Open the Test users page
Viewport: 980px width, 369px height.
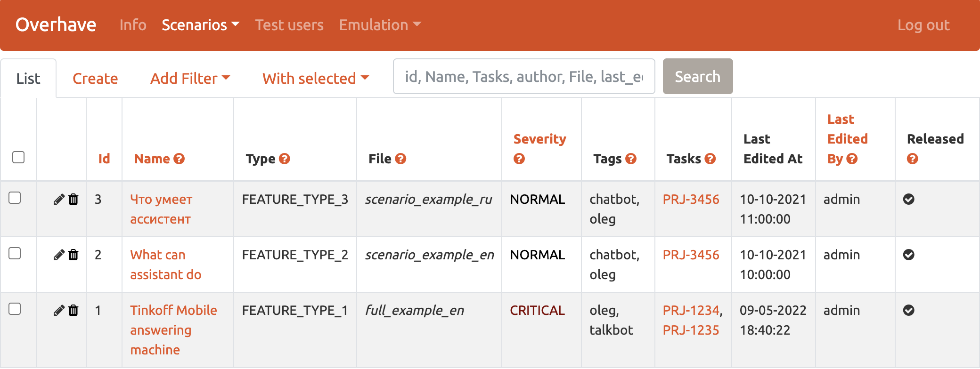click(x=289, y=25)
